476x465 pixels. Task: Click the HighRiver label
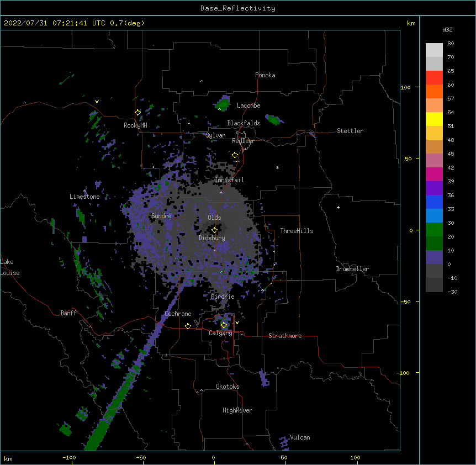pyautogui.click(x=237, y=410)
